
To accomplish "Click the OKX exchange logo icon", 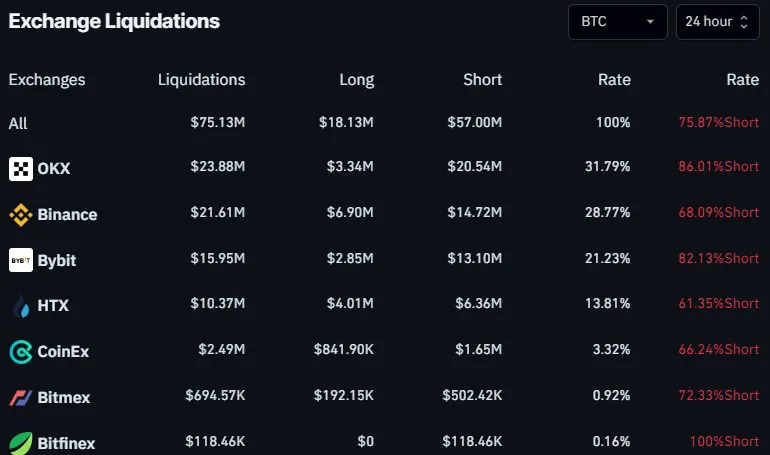I will [21, 169].
